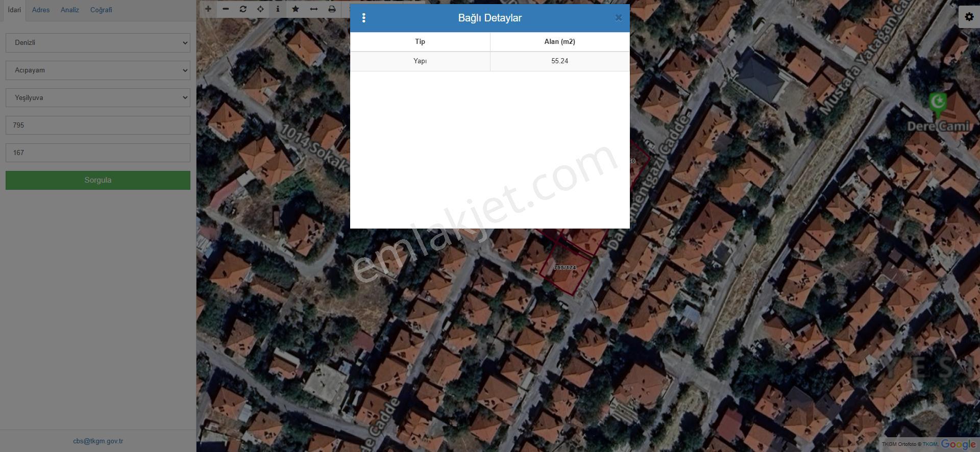Close the Bağlı Detaylar dialog

[x=619, y=18]
